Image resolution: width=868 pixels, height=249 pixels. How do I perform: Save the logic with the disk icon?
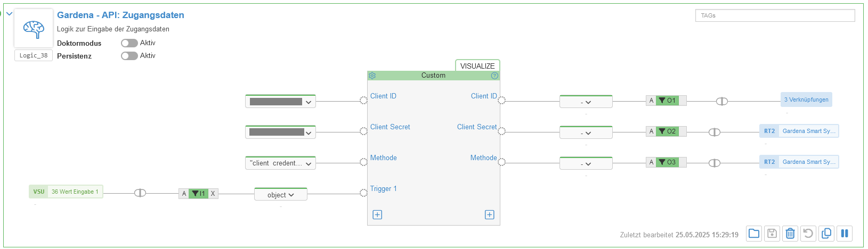tap(772, 234)
